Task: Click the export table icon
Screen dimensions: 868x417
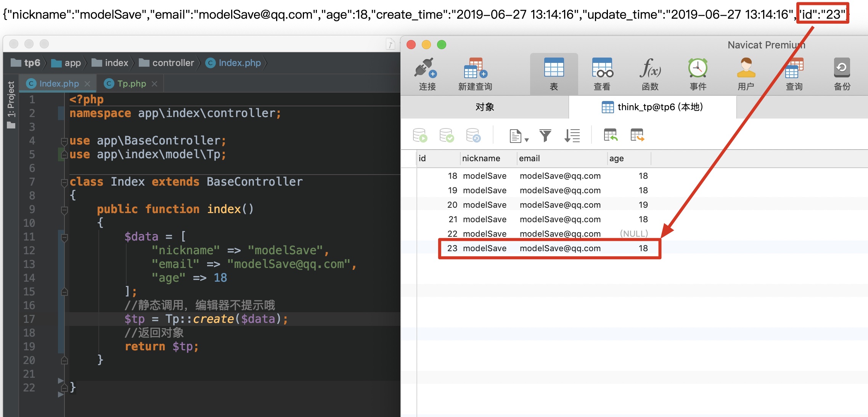Action: [x=637, y=135]
